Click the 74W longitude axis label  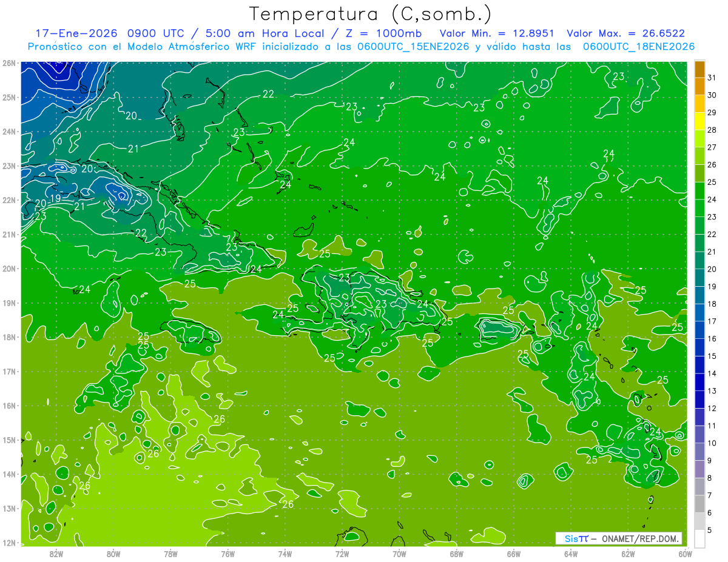click(x=285, y=554)
